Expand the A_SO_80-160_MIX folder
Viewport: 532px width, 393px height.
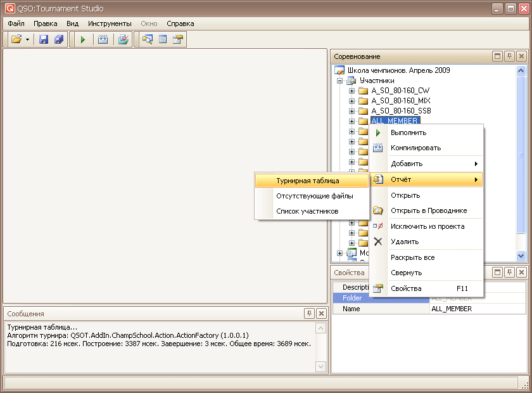pos(352,101)
